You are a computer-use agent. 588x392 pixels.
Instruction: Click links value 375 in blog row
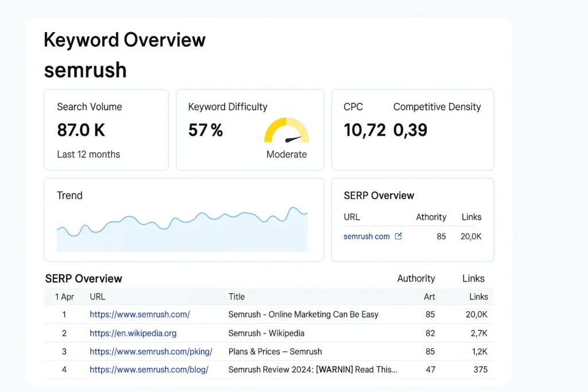coord(481,370)
